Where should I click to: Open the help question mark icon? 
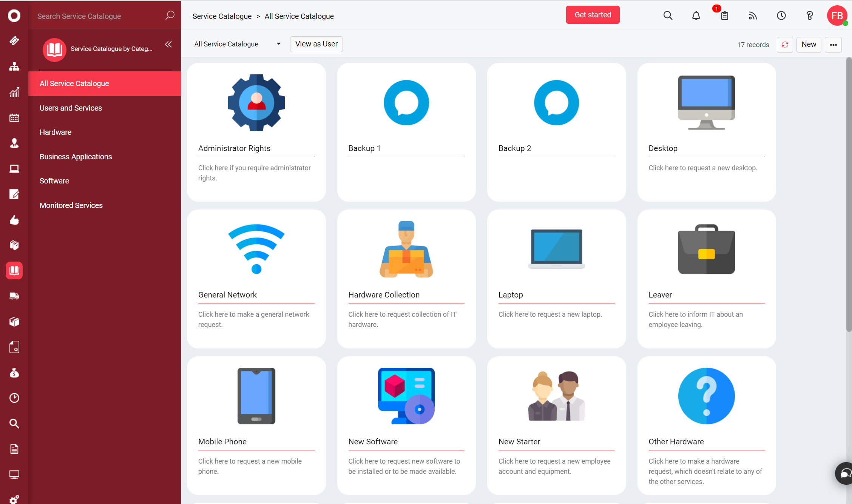(x=809, y=15)
